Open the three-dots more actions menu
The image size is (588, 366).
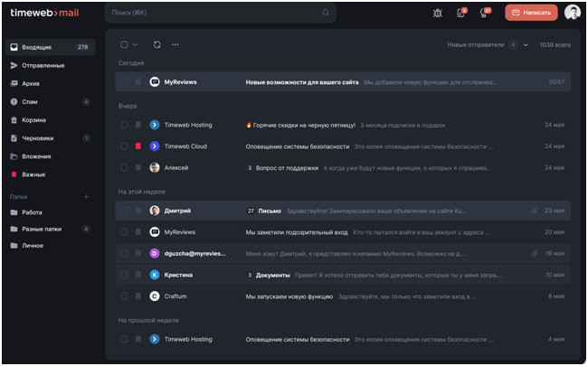(175, 44)
